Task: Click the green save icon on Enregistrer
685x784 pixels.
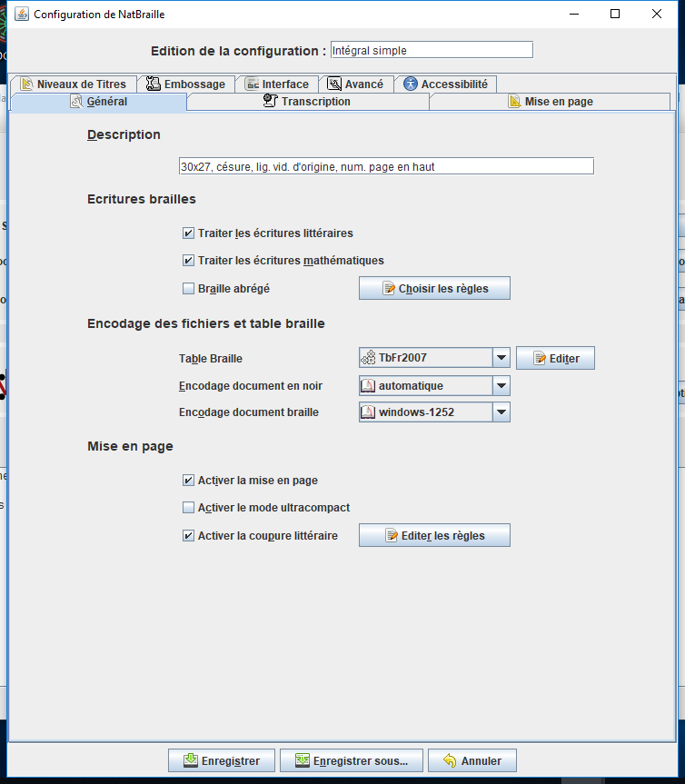Action: (191, 760)
